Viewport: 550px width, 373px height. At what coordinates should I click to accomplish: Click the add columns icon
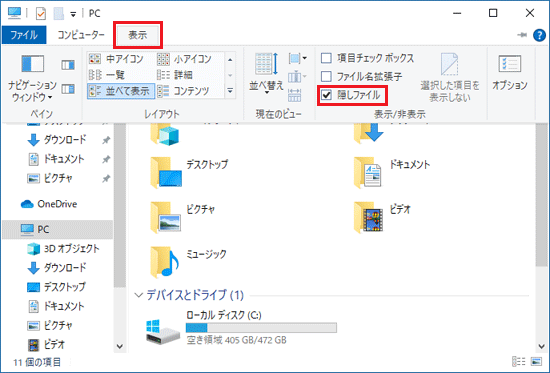[x=297, y=76]
